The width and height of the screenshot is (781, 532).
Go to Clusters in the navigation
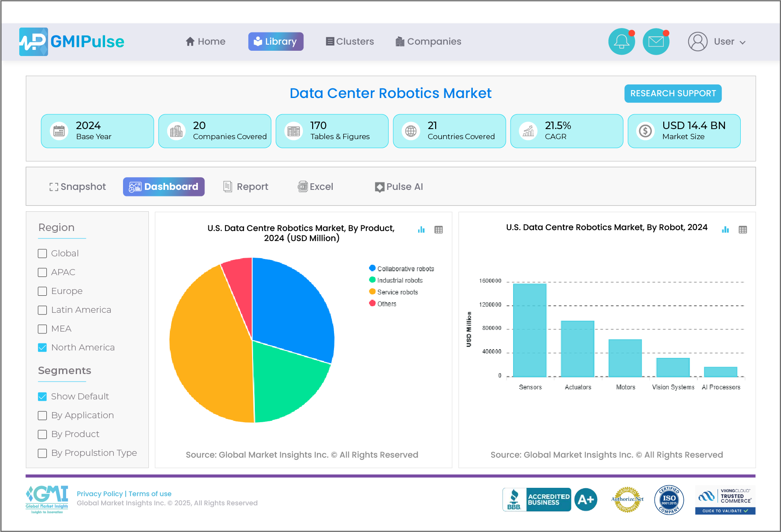(x=350, y=42)
